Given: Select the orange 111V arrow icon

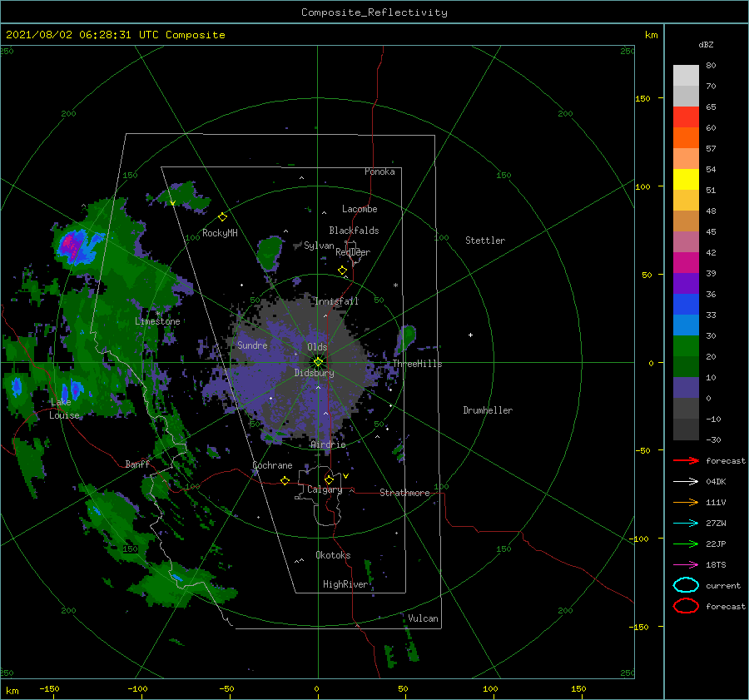Looking at the screenshot, I should point(686,502).
